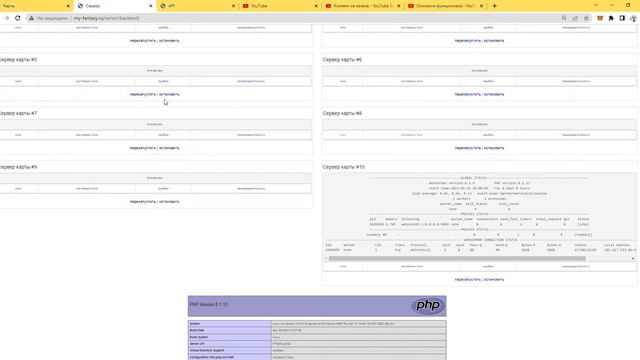Select the 'Virtual Directory Support' row label

coord(207,350)
